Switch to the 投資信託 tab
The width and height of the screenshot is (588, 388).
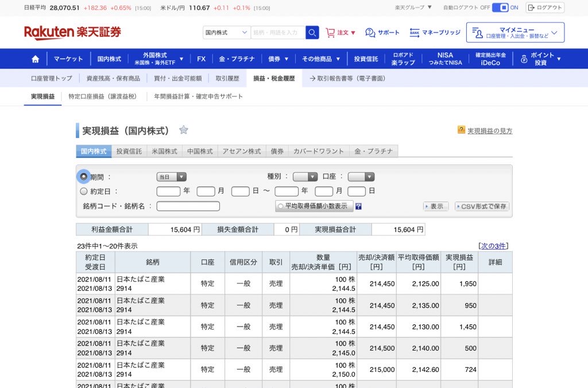click(x=129, y=151)
